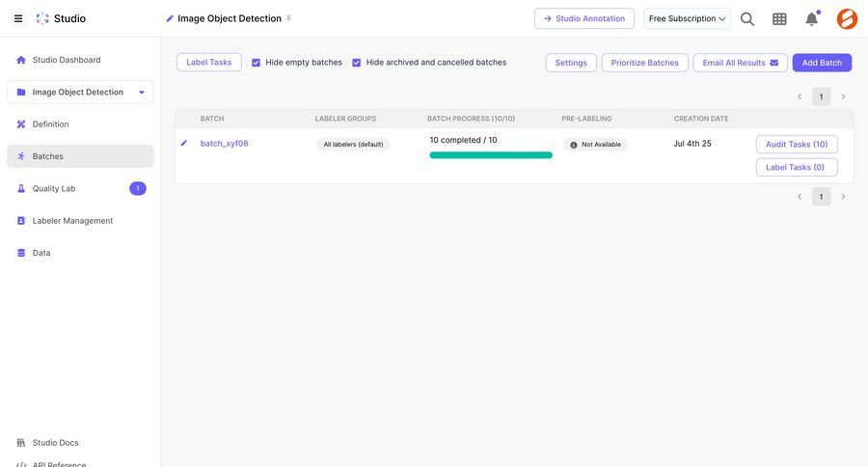Click the Labeler Groups column header
The image size is (868, 467).
(x=345, y=119)
